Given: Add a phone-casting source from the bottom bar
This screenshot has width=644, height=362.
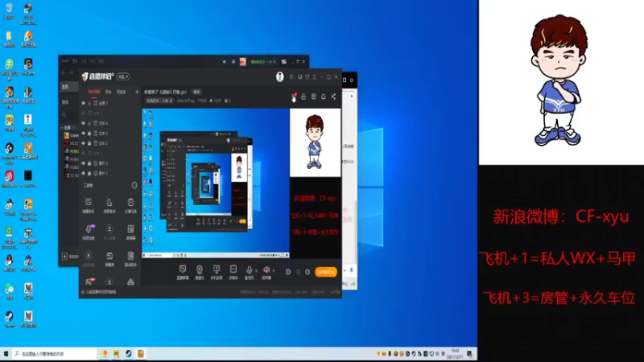Looking at the screenshot, I should pos(217,272).
